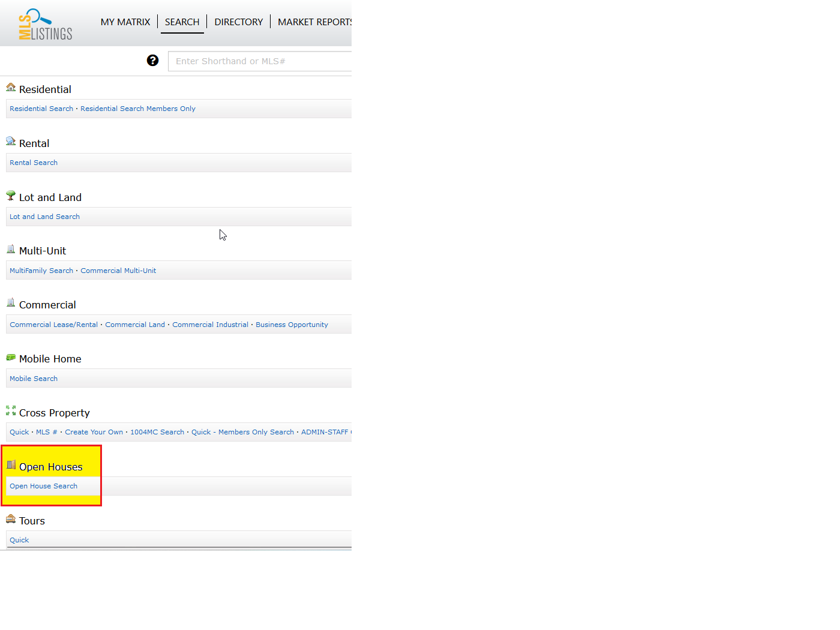Open the help question mark icon

tap(153, 61)
